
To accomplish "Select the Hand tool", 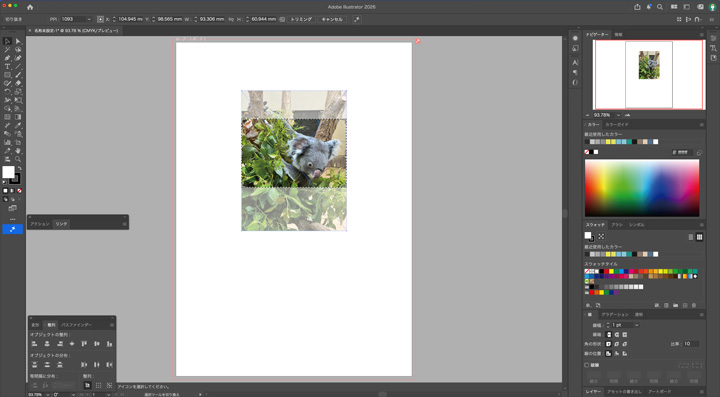I will pos(18,151).
